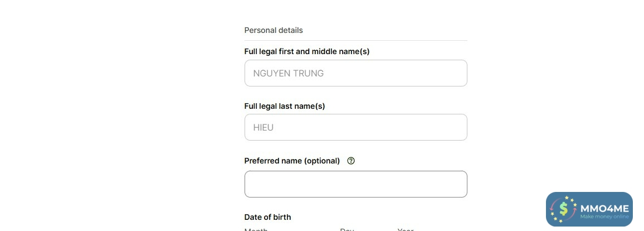Click "Full legal first and middle name(s)" label
Screen dimensions: 644x231
(x=307, y=51)
